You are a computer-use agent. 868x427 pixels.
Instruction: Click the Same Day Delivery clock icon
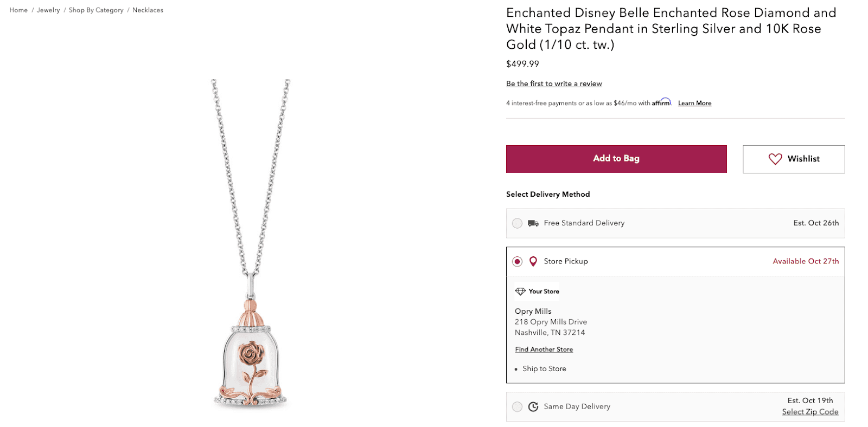533,407
